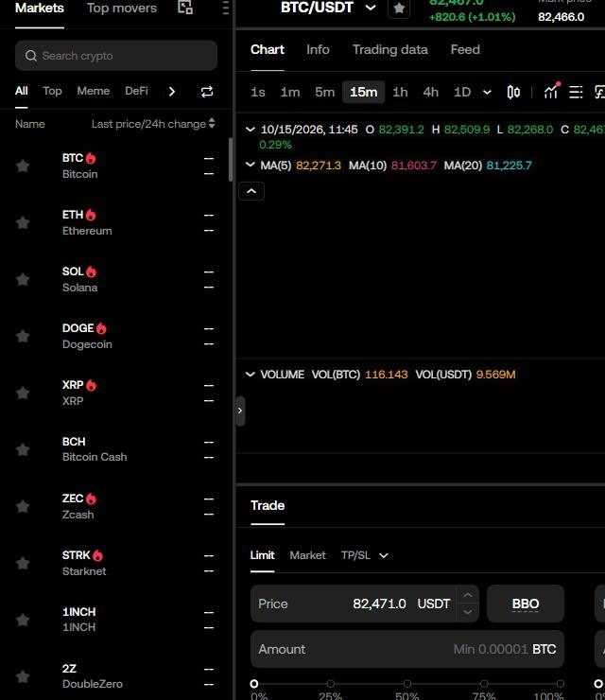The height and width of the screenshot is (700, 605).
Task: Star the STRK Starknet row
Action: click(x=23, y=564)
